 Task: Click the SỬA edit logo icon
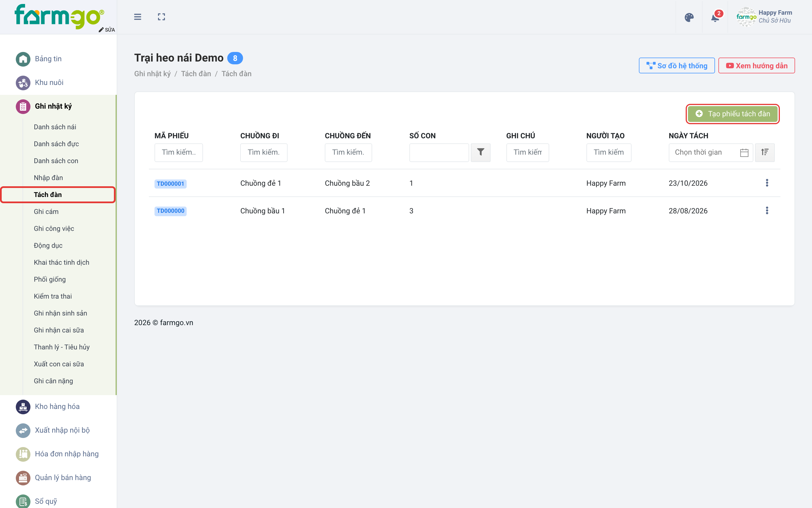point(107,30)
